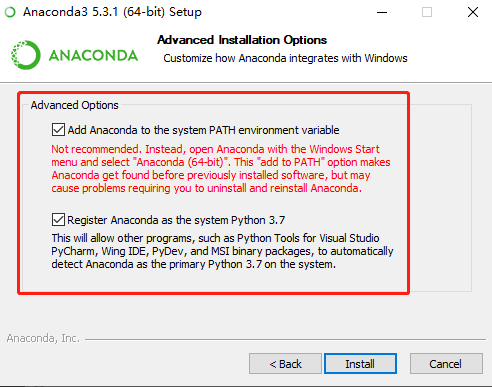Uncheck Add Anaconda to the system PATH checkbox

tap(58, 130)
